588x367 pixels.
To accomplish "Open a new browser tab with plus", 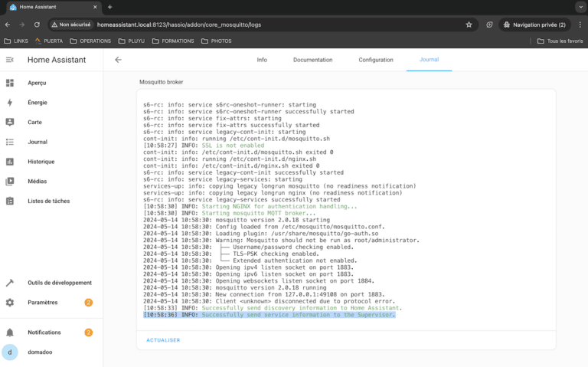I will (110, 7).
